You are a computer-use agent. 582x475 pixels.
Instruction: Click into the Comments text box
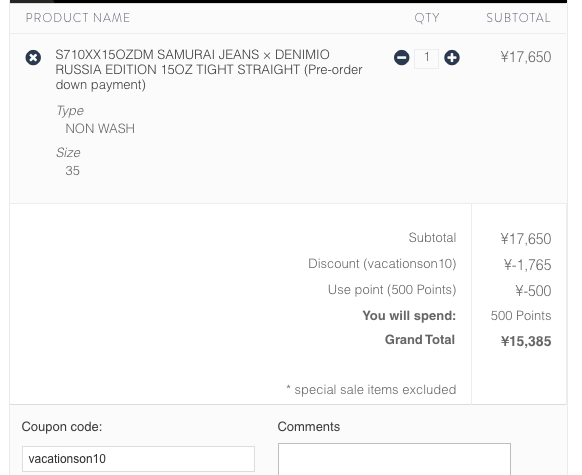tap(394, 459)
